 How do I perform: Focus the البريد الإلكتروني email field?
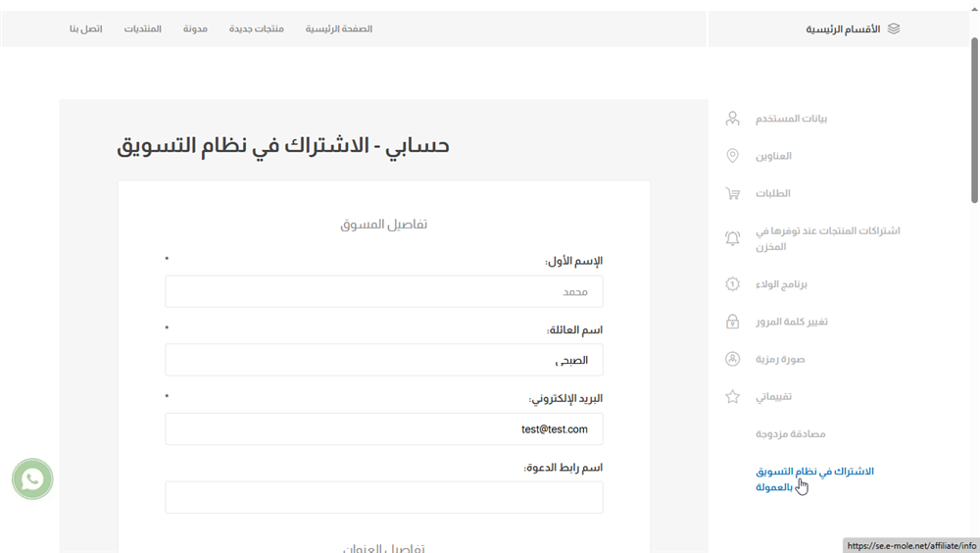point(384,428)
